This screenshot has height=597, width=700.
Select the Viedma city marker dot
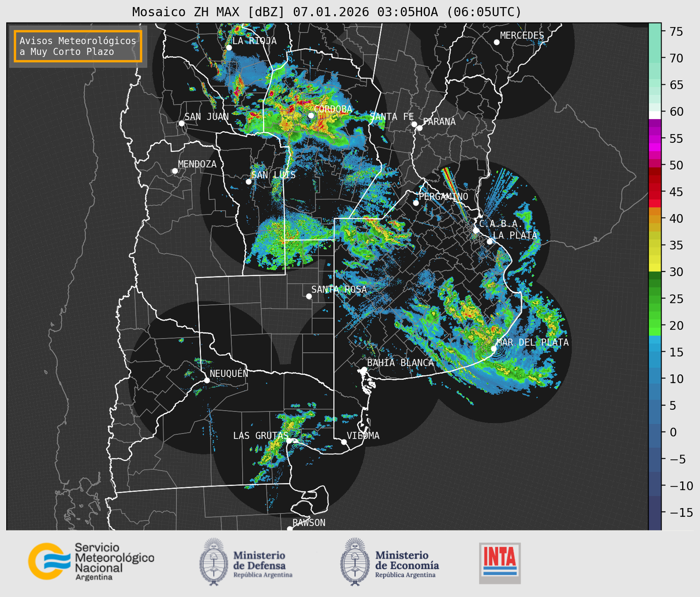coord(344,442)
